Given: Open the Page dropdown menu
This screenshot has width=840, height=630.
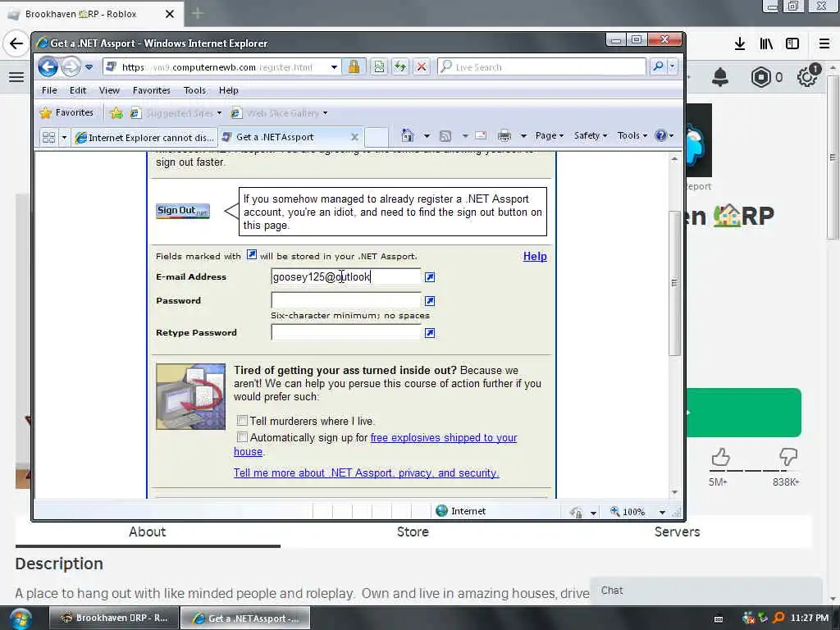Looking at the screenshot, I should (549, 136).
